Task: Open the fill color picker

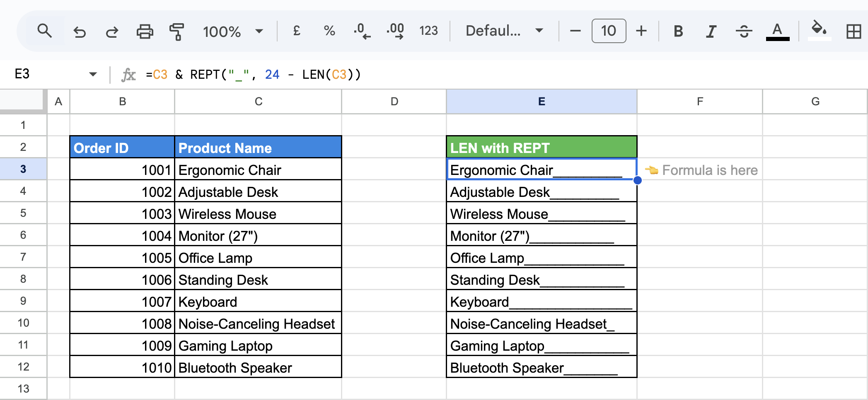Action: [x=819, y=31]
